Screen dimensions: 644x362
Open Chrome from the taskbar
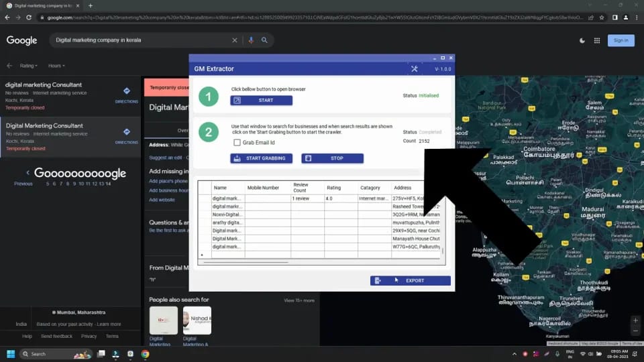click(x=145, y=354)
